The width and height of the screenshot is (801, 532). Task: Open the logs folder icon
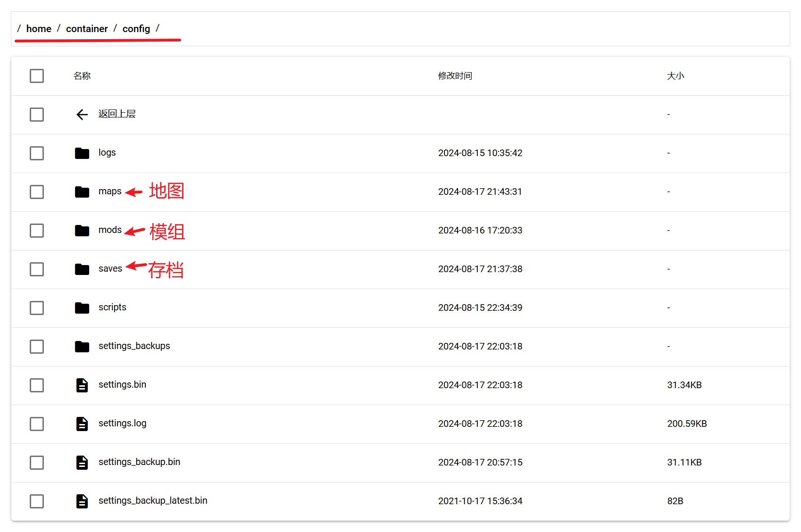(x=82, y=153)
